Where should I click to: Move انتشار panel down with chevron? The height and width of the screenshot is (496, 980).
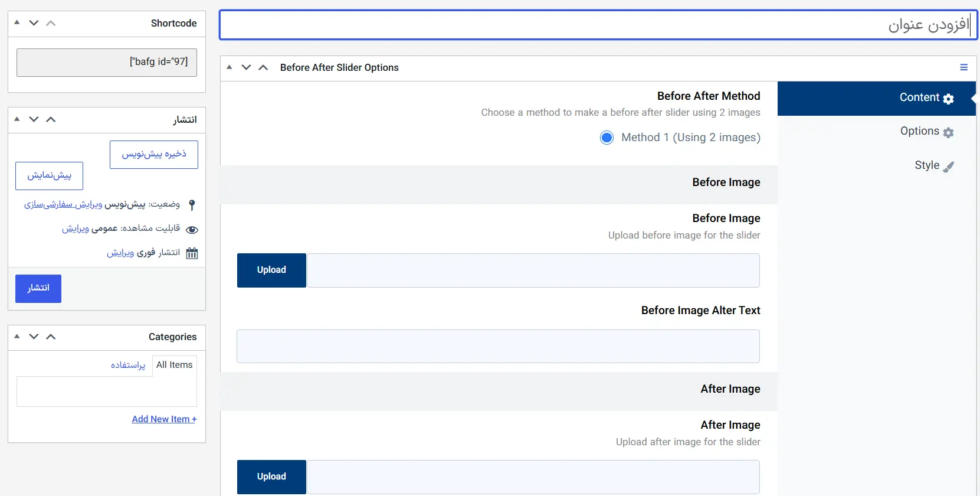34,119
